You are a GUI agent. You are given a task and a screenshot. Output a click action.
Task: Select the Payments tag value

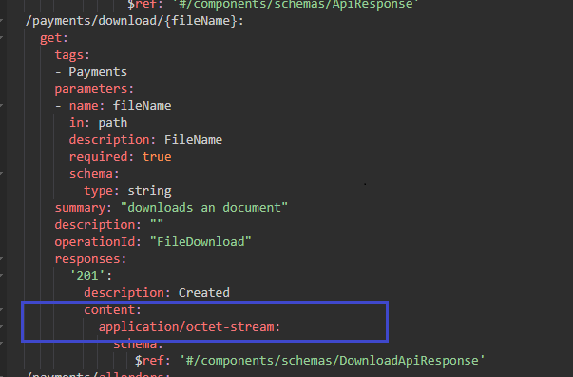point(98,72)
